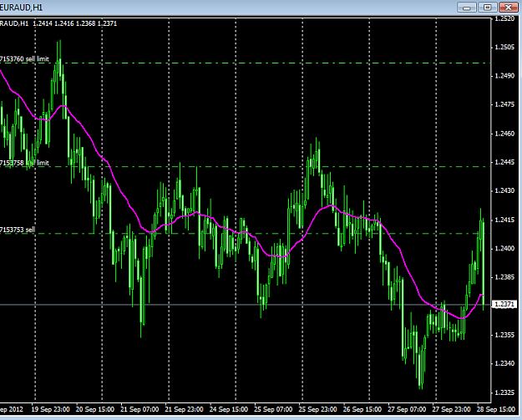The image size is (522, 420).
Task: Close the EURAUD,H1 chart window
Action: pyautogui.click(x=508, y=8)
